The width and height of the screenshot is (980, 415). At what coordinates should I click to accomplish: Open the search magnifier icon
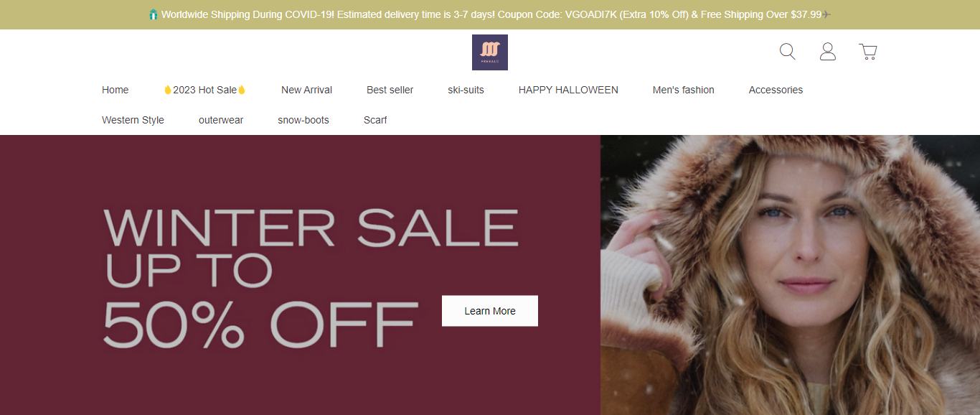coord(787,52)
